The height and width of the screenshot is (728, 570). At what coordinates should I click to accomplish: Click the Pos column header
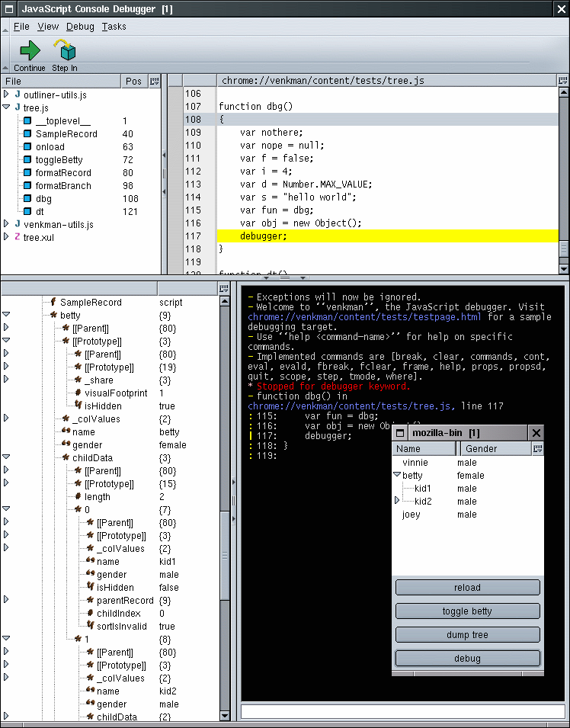click(134, 82)
